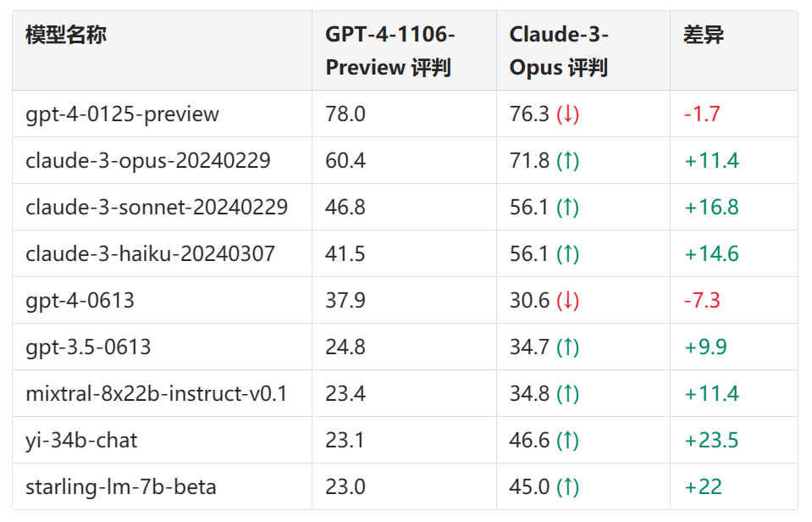The image size is (812, 522).
Task: Click the up arrow next to 46.6
Action: (567, 441)
